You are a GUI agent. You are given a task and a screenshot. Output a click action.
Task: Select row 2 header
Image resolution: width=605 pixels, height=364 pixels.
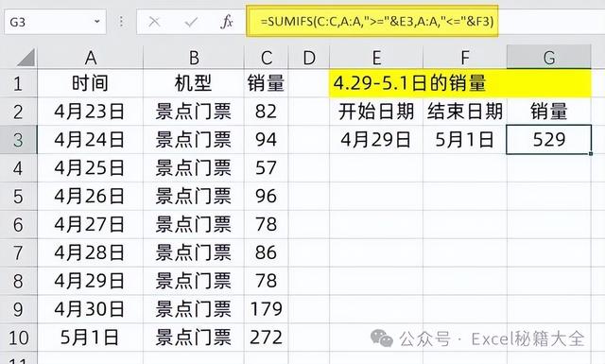pyautogui.click(x=19, y=112)
